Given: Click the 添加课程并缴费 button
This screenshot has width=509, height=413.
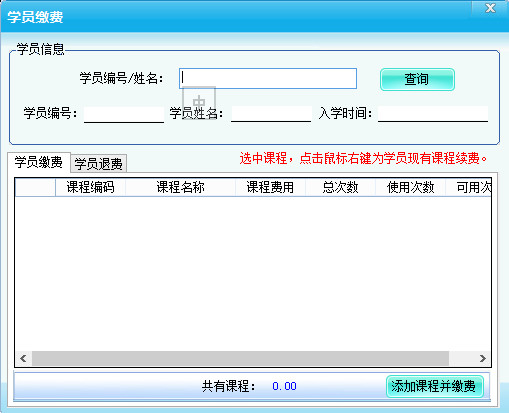Looking at the screenshot, I should coord(434,386).
